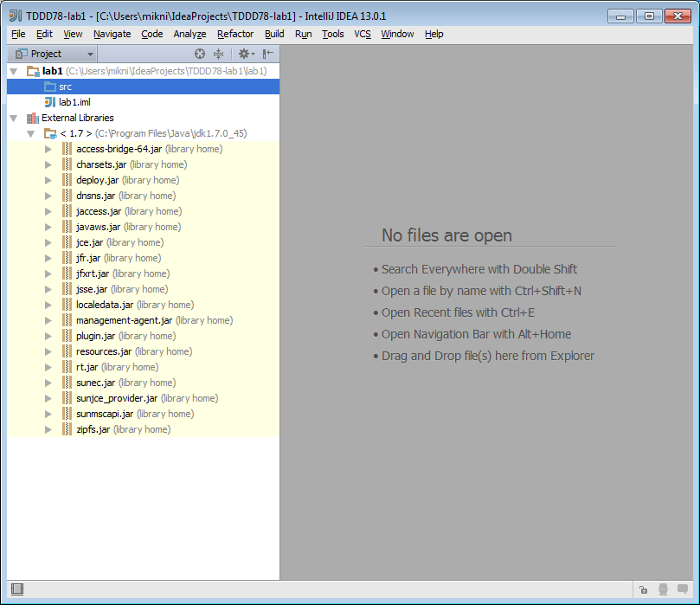Select javaws.jar in the tree
The width and height of the screenshot is (700, 605).
(99, 228)
